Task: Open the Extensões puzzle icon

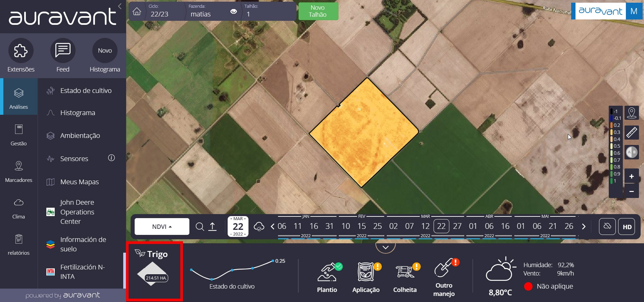Action: pos(21,51)
